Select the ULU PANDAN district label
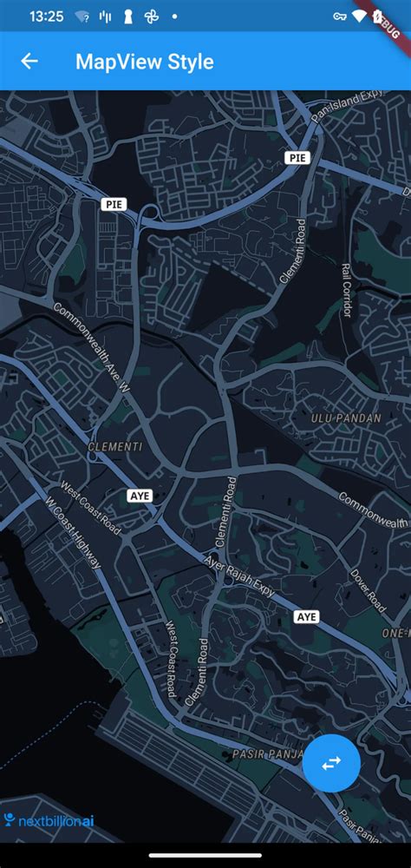411x868 pixels. coord(346,418)
